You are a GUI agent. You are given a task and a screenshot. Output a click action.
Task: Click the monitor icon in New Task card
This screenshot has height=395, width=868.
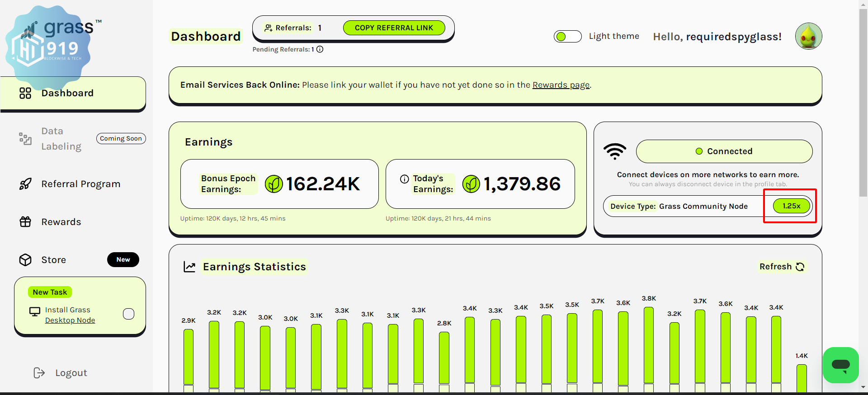click(x=35, y=311)
